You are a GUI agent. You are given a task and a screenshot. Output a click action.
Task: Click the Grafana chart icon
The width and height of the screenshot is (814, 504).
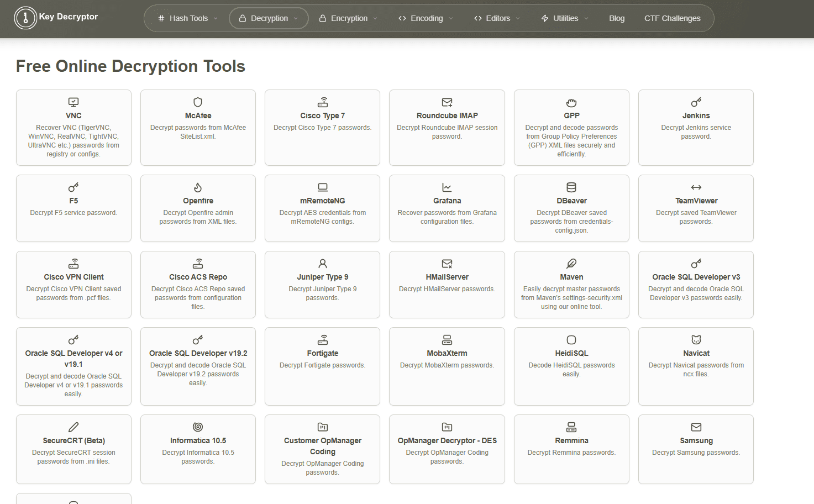pos(447,187)
